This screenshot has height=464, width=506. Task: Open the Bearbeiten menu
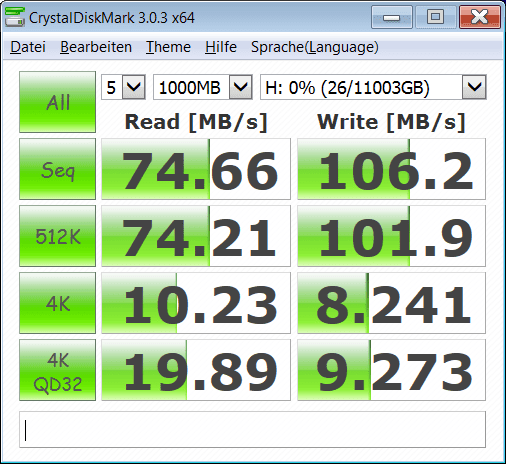coord(96,47)
